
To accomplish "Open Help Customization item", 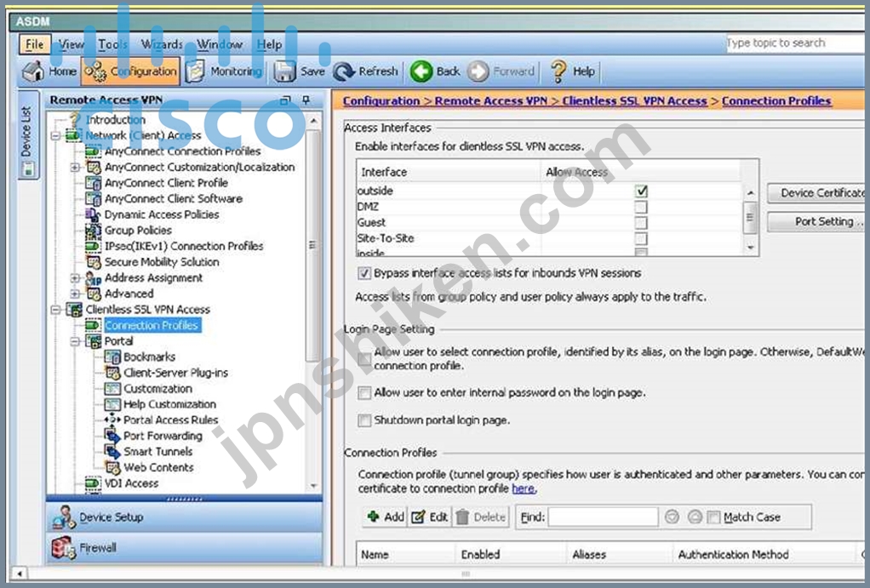I will click(169, 404).
